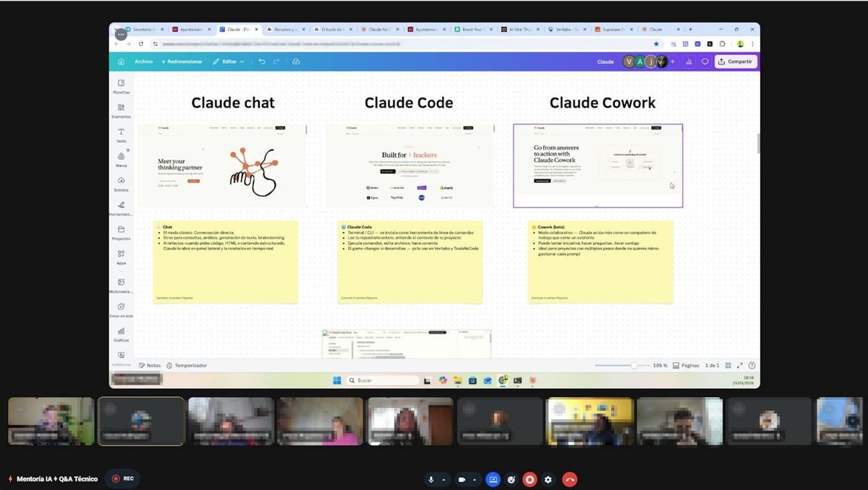Click the Claude Code heading text

pos(409,103)
